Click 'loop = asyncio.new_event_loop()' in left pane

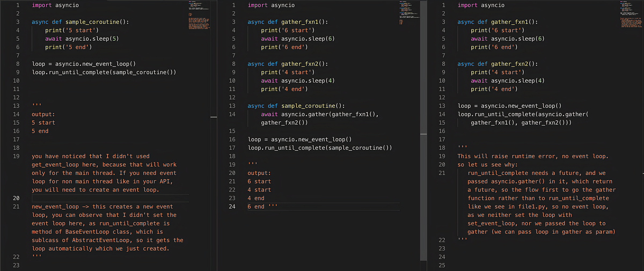(x=84, y=64)
